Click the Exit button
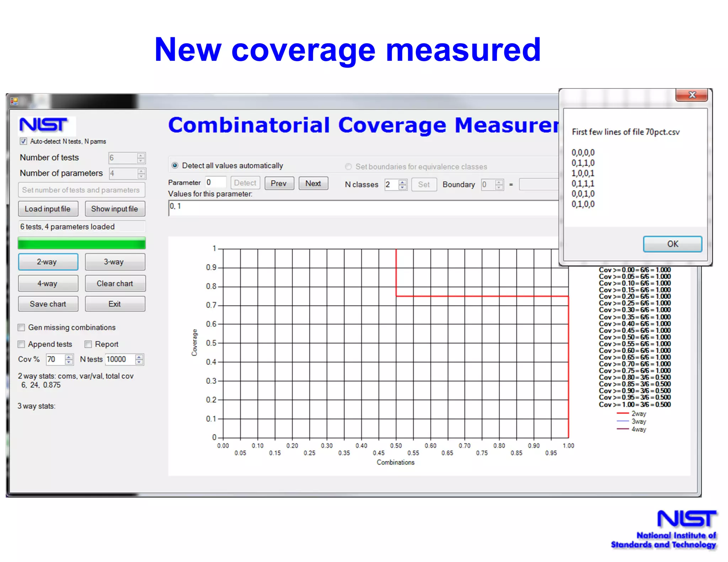The width and height of the screenshot is (728, 562). point(115,304)
